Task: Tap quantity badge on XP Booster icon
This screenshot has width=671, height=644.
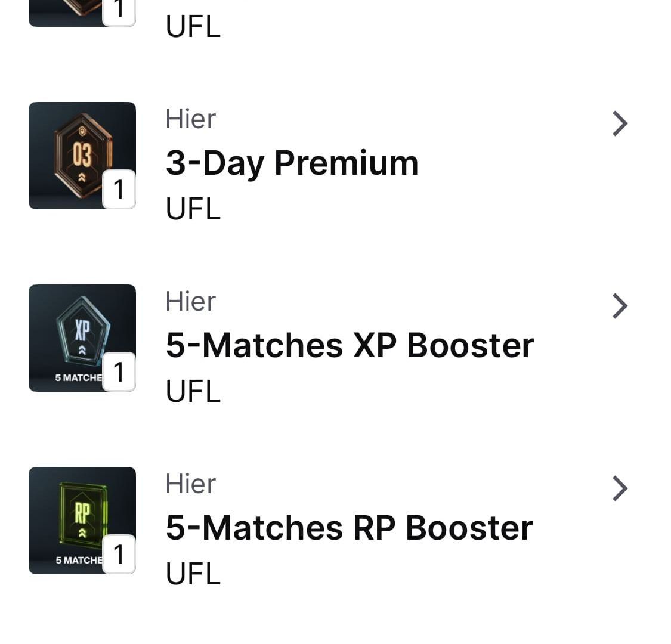Action: tap(119, 372)
